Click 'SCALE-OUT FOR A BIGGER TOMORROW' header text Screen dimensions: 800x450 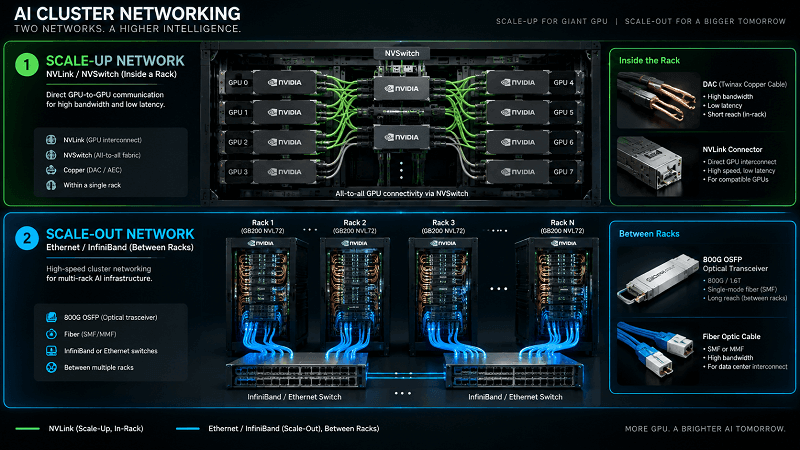coord(706,21)
